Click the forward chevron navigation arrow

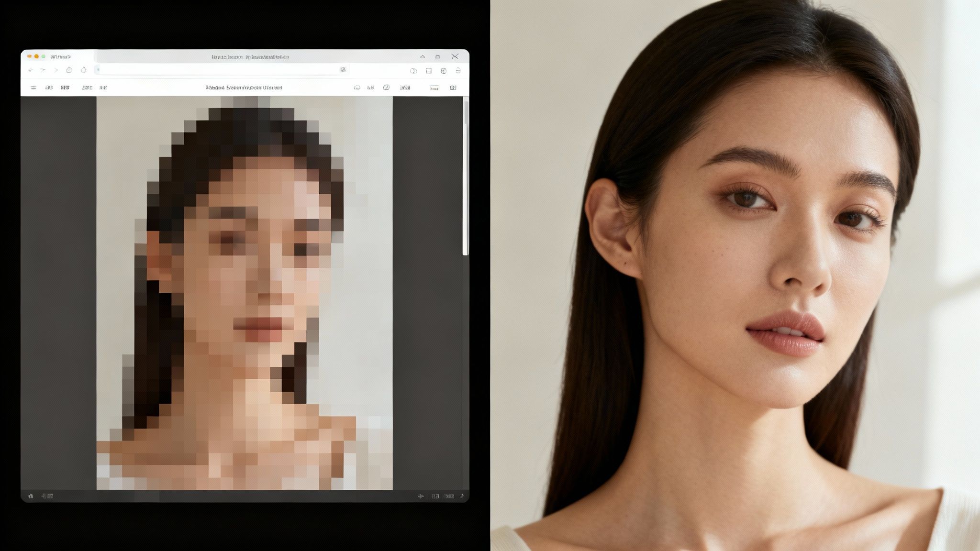tap(56, 70)
